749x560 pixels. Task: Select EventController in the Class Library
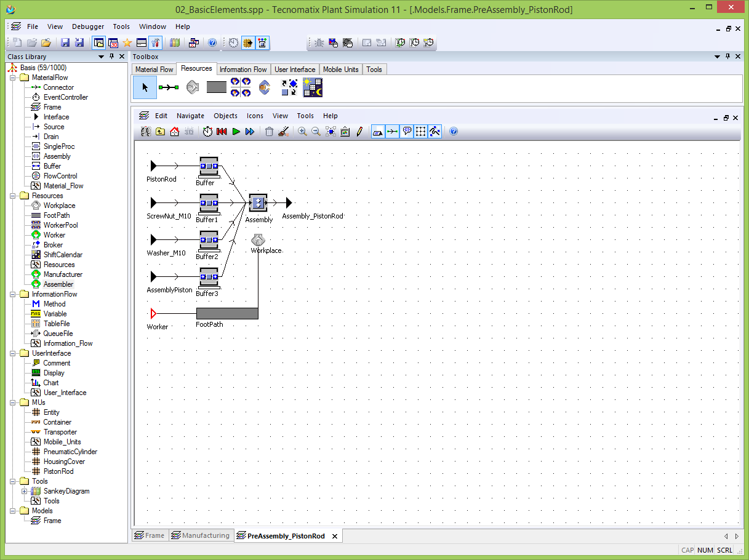click(65, 97)
